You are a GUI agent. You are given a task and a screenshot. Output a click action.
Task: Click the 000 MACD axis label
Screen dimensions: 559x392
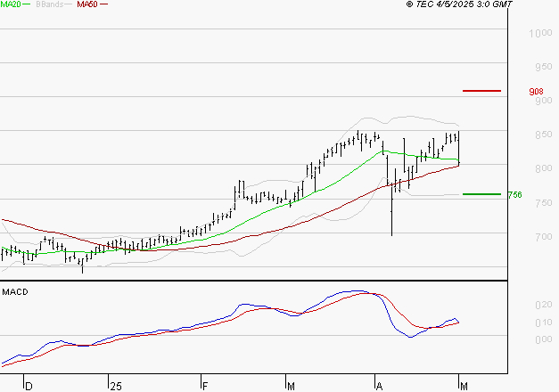(x=544, y=339)
